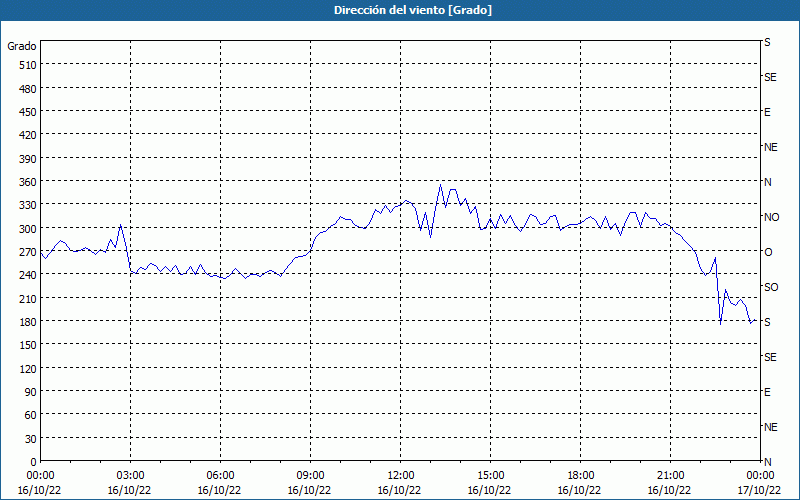Viewport: 800px width, 500px height.
Task: Click the 240 y-axis value
Action: pyautogui.click(x=29, y=275)
